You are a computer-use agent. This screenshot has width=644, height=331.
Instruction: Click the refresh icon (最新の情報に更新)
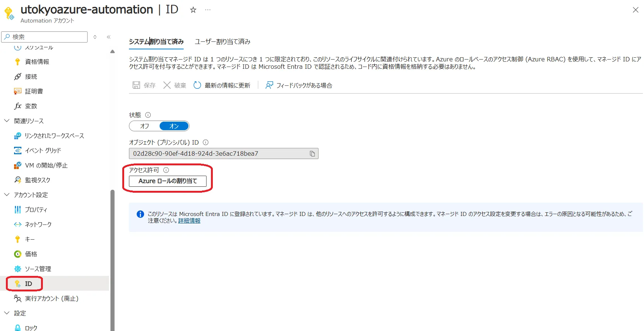coord(197,85)
